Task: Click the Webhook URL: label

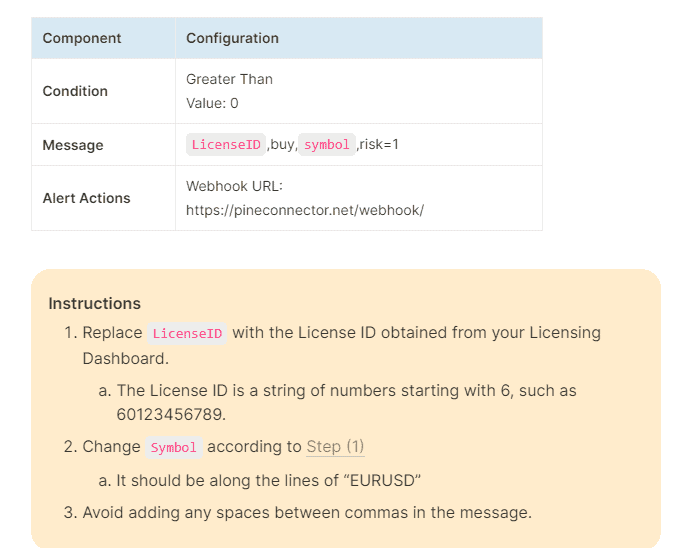Action: 233,186
